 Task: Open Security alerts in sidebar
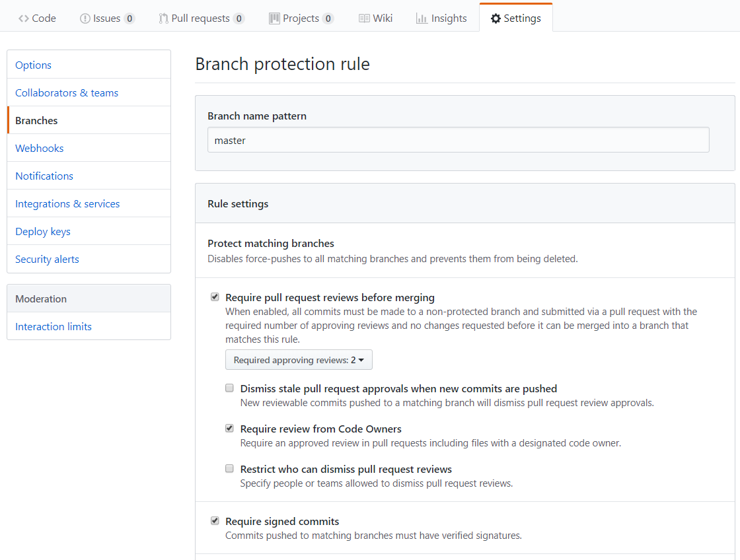[x=47, y=260]
